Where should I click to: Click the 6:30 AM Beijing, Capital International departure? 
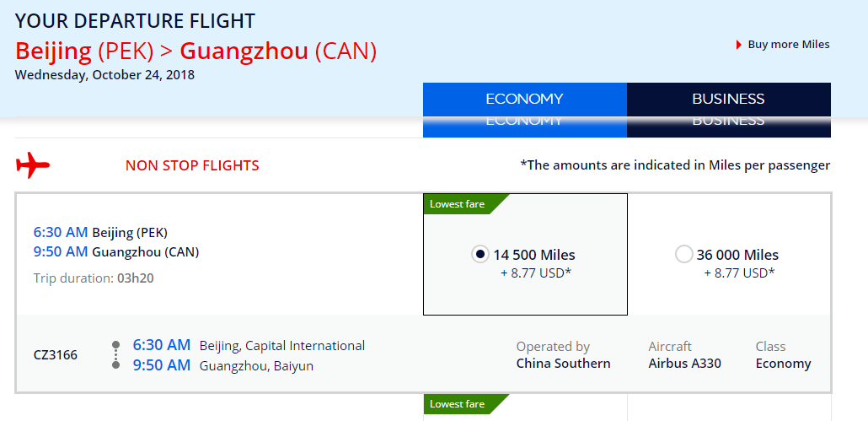pyautogui.click(x=249, y=346)
